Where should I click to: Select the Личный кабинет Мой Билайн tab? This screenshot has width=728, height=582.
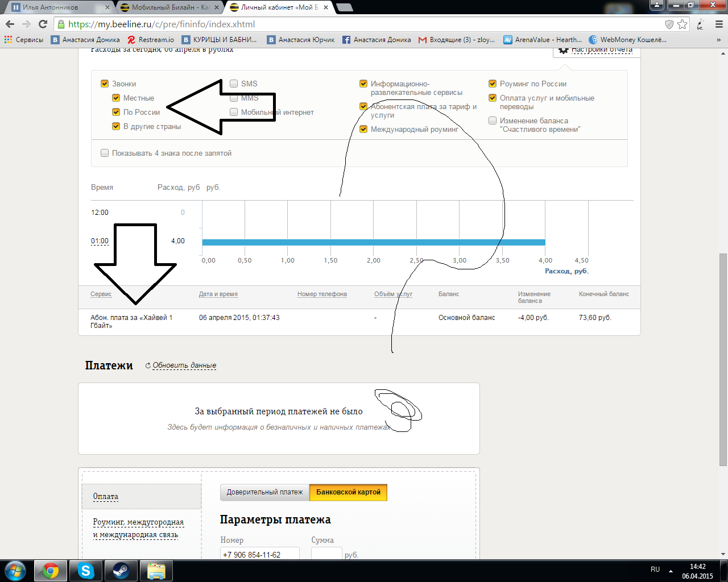[278, 7]
